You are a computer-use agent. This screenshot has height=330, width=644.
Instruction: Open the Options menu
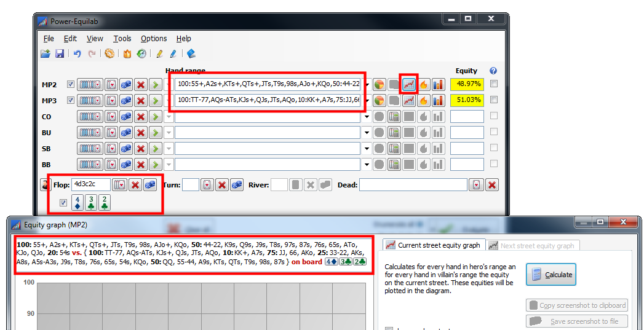tap(154, 39)
